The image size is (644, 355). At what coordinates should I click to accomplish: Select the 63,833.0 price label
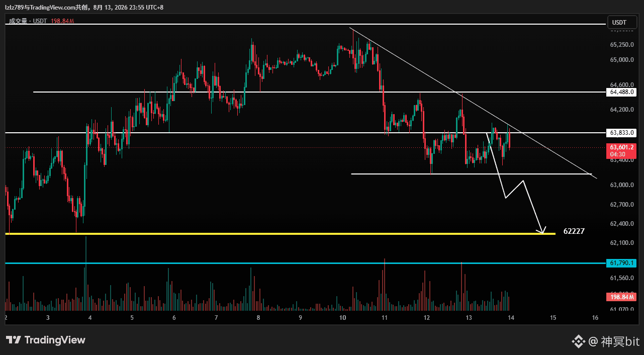[x=622, y=133]
